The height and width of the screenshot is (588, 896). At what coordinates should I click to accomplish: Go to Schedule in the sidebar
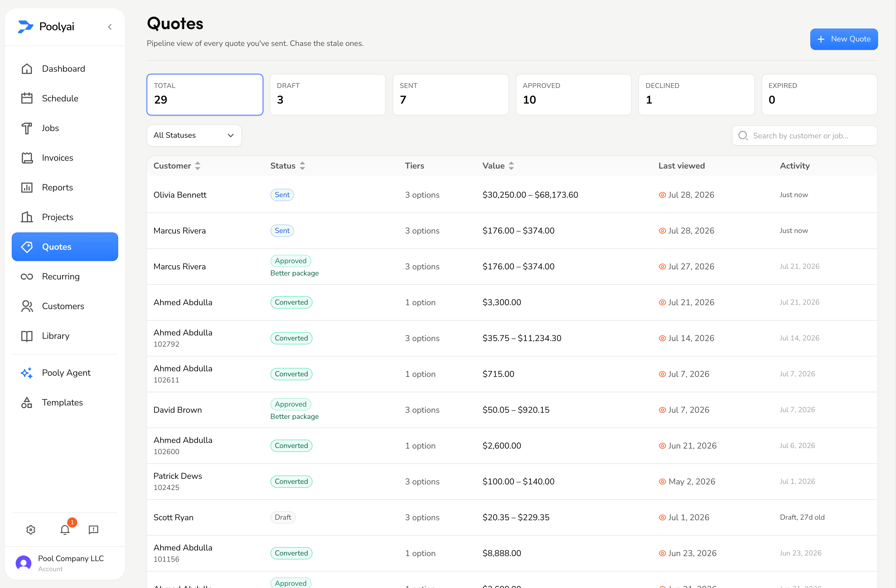(65, 98)
